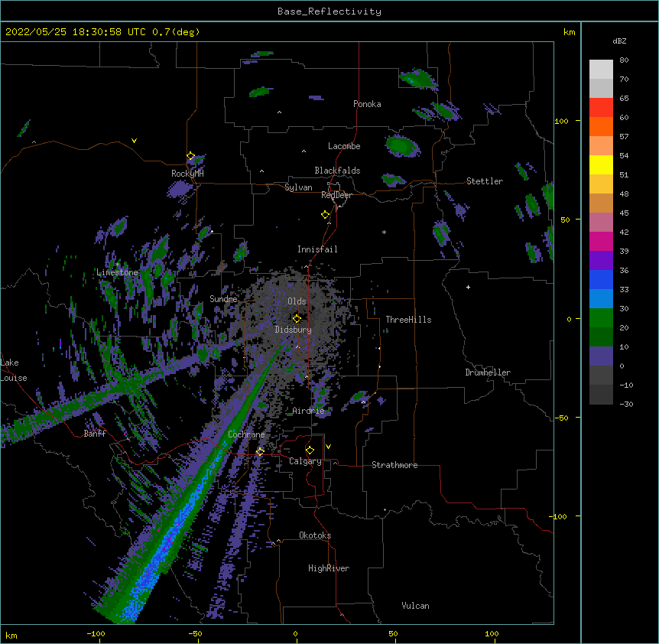Image resolution: width=659 pixels, height=644 pixels.
Task: Click the yellow marker at Didsbury radar site
Action: [297, 319]
